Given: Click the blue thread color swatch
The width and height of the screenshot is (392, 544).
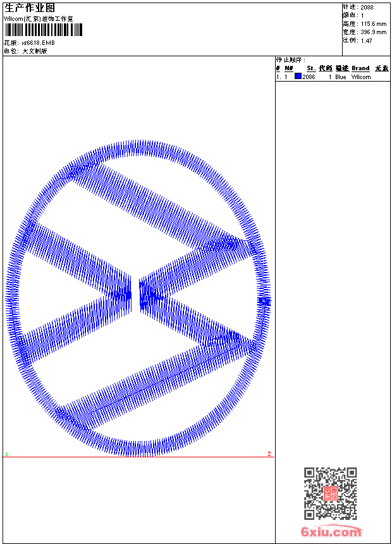Looking at the screenshot, I should click(298, 77).
